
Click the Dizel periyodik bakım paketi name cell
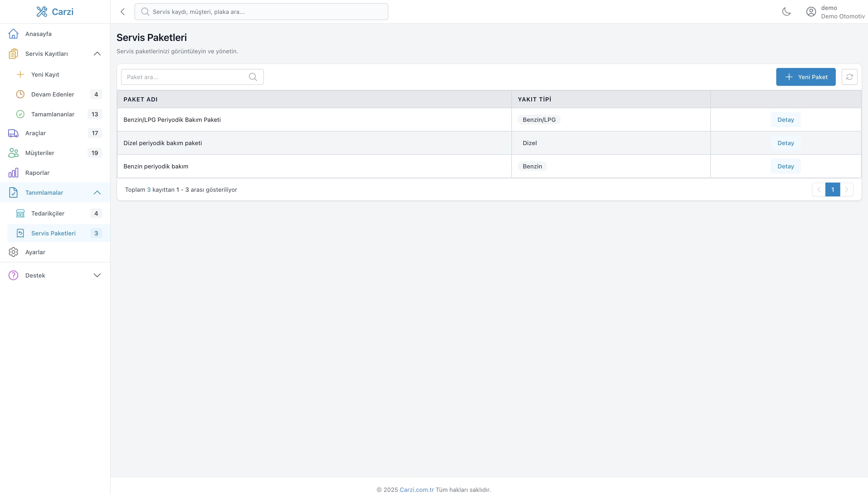(x=314, y=143)
